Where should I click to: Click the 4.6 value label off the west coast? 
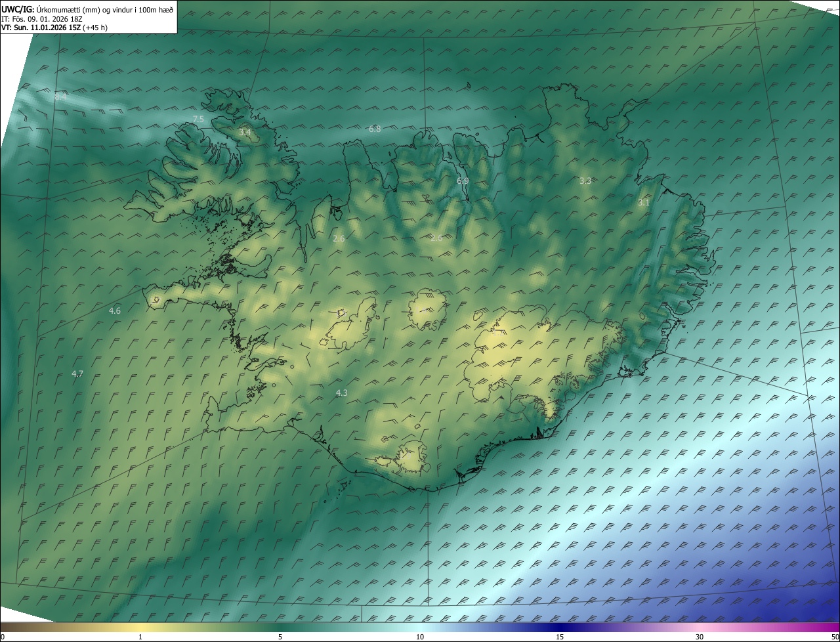(x=115, y=310)
